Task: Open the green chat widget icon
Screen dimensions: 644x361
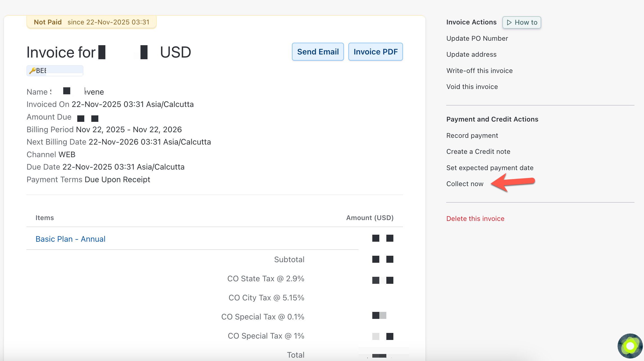Action: pos(630,346)
